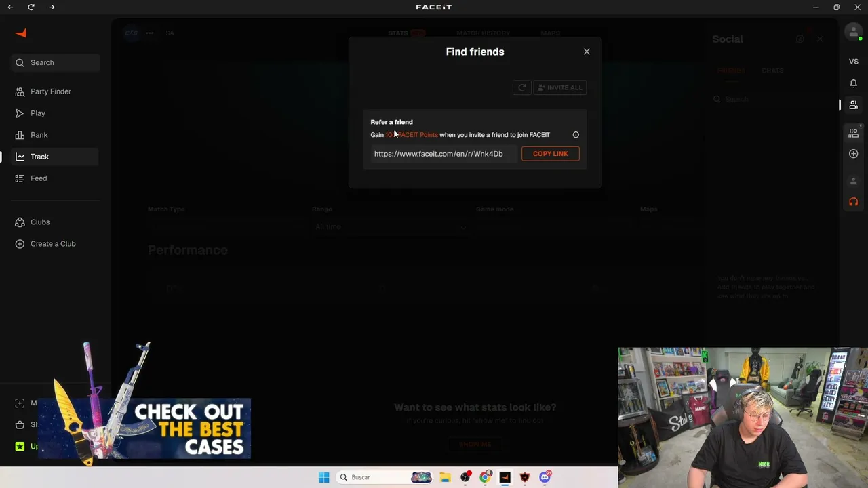Open Discord from the taskbar
The width and height of the screenshot is (868, 488).
point(545,477)
